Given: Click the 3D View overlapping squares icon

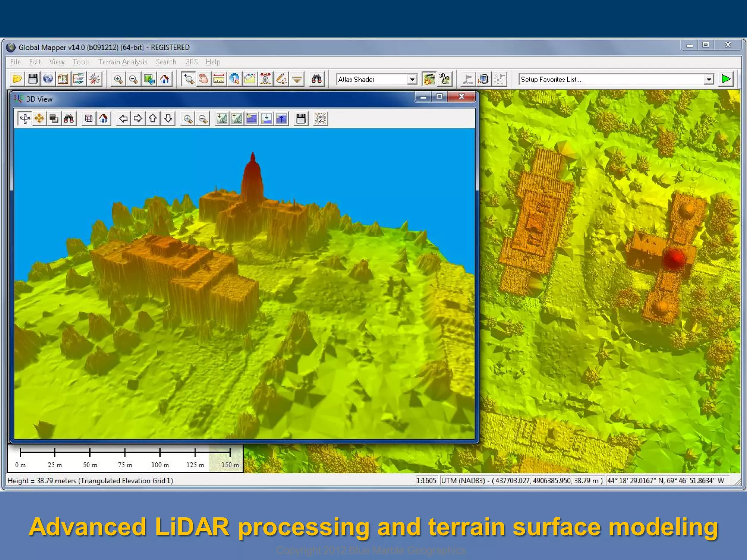Looking at the screenshot, I should point(54,118).
